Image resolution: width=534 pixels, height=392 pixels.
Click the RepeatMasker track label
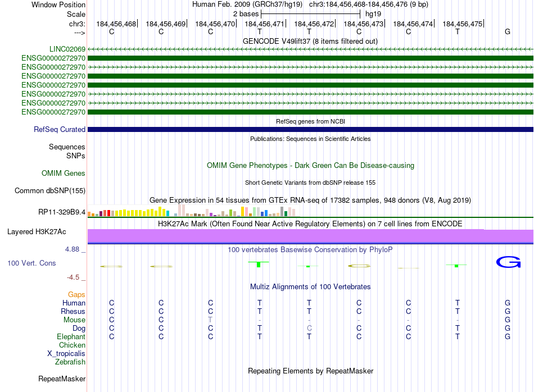pyautogui.click(x=62, y=379)
